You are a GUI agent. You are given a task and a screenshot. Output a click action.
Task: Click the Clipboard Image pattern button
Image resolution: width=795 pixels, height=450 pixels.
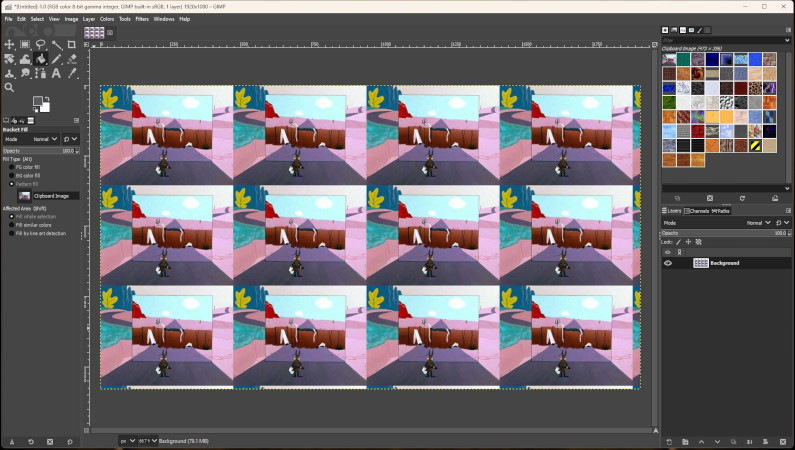pyautogui.click(x=24, y=196)
